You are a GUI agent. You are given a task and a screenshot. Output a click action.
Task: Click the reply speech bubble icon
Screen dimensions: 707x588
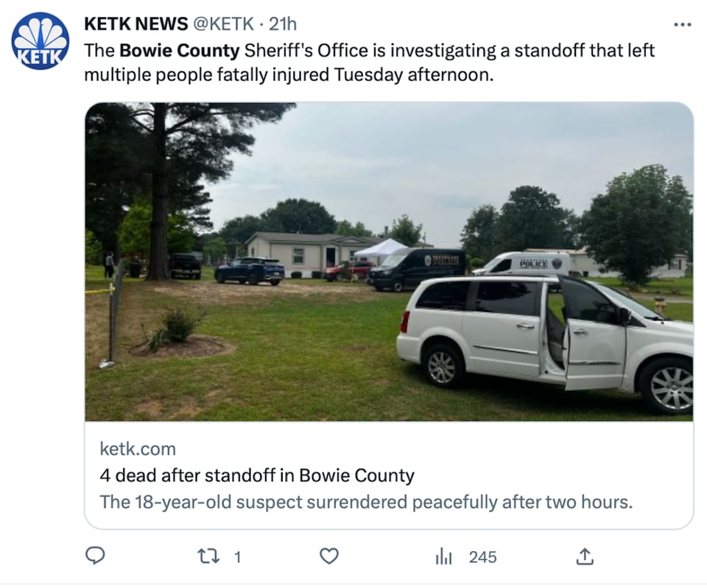[x=95, y=556]
